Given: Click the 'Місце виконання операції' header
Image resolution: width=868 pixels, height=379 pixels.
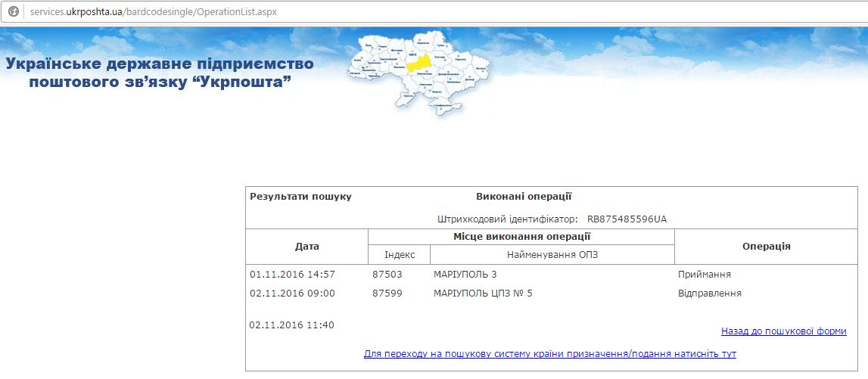Looking at the screenshot, I should point(521,236).
